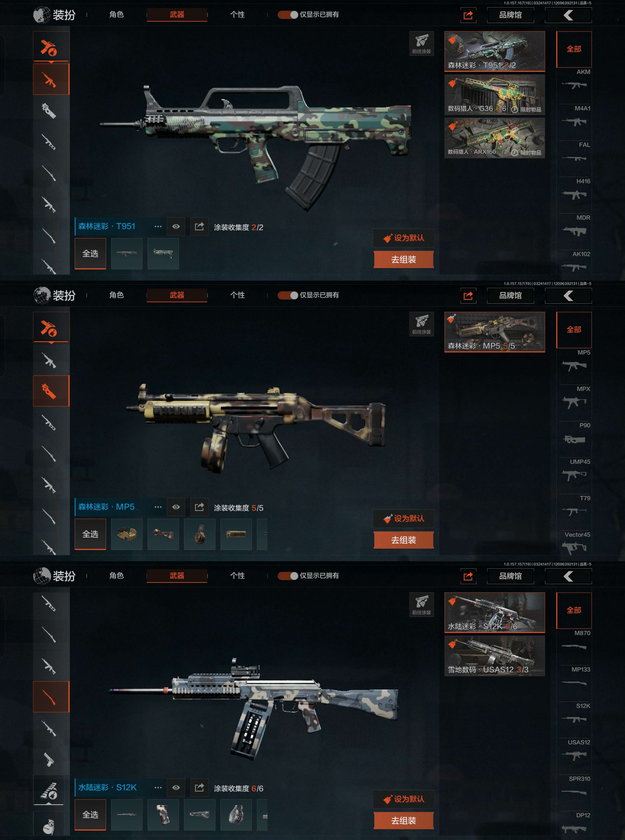Screen dimensions: 625x840
Task: Toggle eye preview icon beside 森林迷彩 · MP5
Action: click(176, 507)
